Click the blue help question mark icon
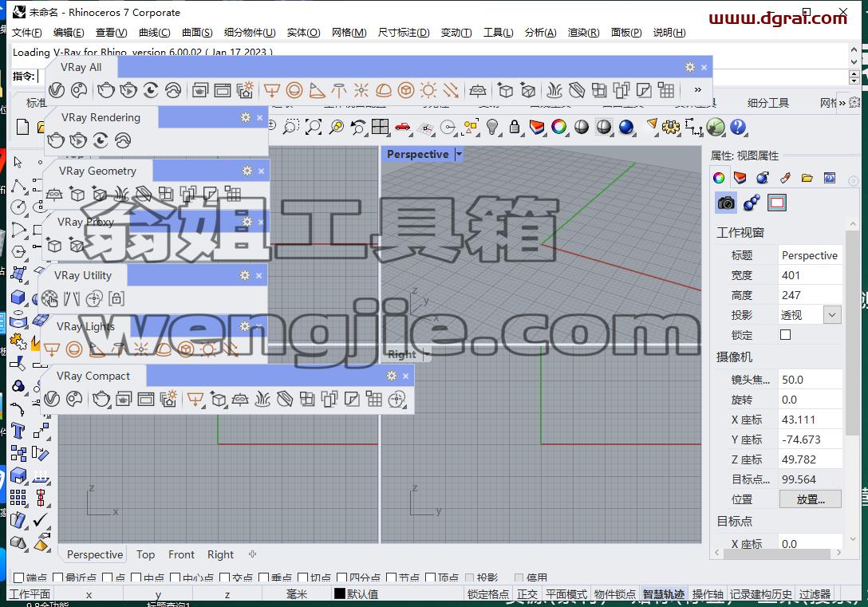Image resolution: width=868 pixels, height=607 pixels. [x=738, y=128]
